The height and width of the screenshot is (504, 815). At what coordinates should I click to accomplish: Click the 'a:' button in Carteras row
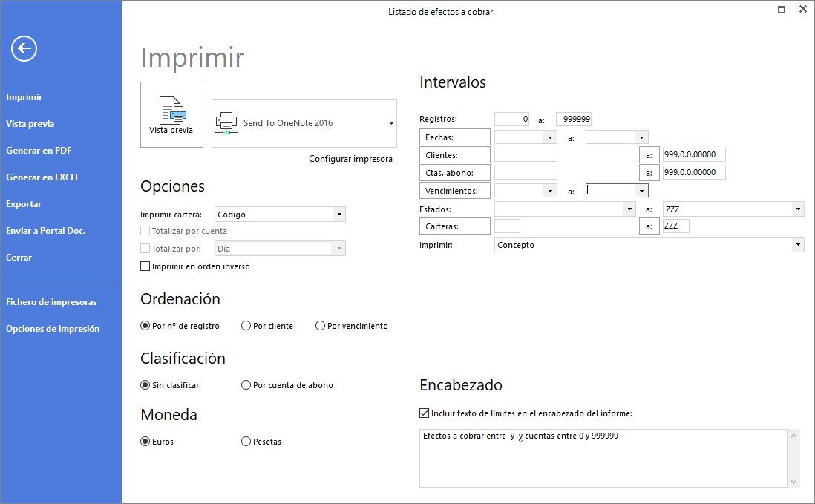click(649, 226)
